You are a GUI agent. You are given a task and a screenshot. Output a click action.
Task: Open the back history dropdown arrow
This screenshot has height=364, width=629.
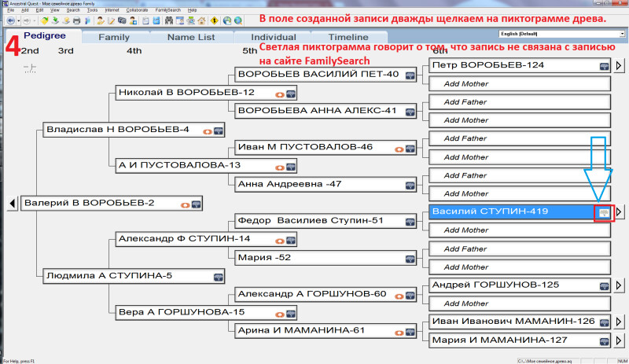pos(18,20)
